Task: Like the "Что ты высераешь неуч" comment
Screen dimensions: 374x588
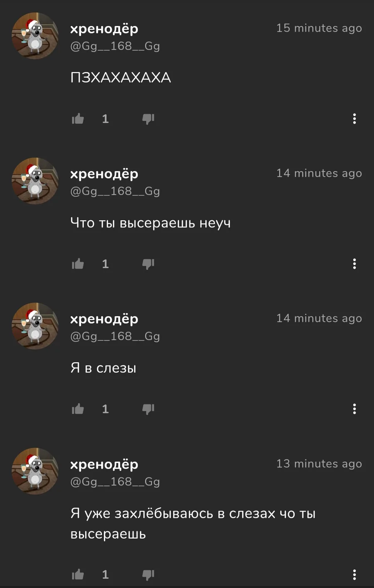Action: click(78, 264)
